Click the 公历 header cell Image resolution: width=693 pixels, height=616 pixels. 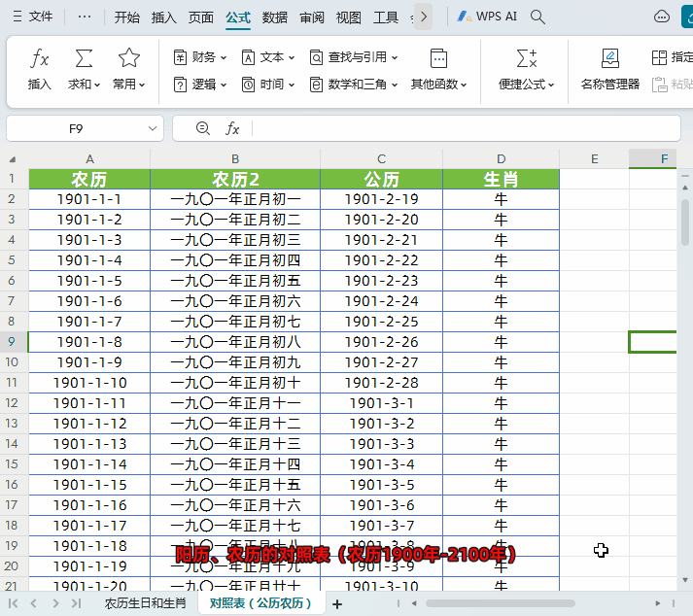tap(381, 179)
